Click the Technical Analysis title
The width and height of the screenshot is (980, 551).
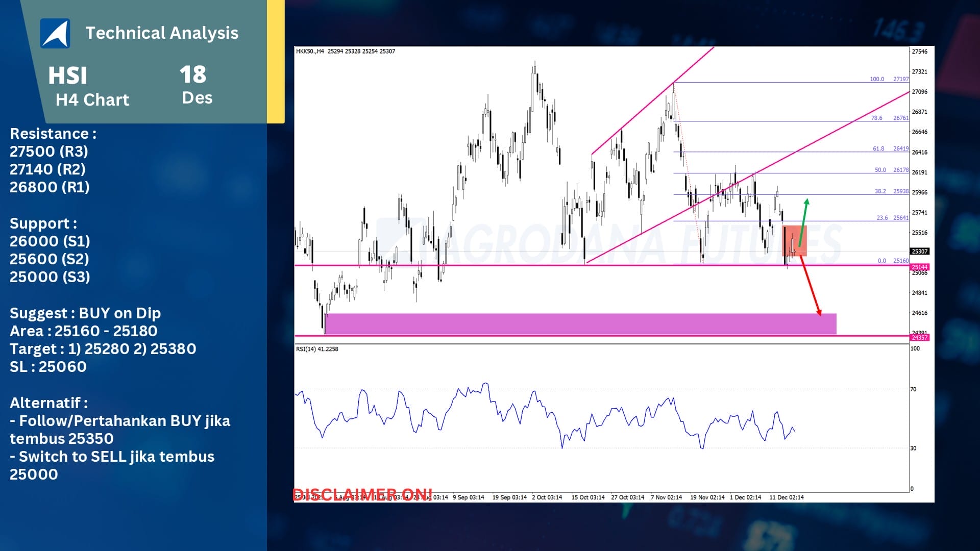pyautogui.click(x=162, y=33)
